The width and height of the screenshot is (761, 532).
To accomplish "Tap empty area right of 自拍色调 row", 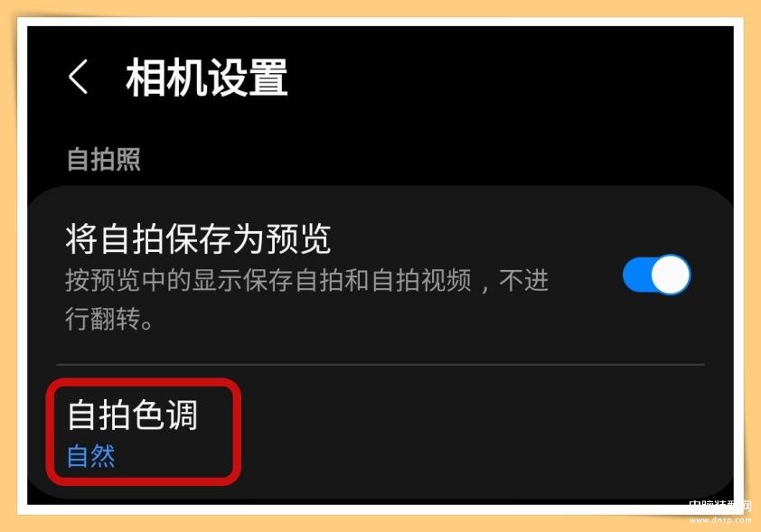I will (485, 433).
